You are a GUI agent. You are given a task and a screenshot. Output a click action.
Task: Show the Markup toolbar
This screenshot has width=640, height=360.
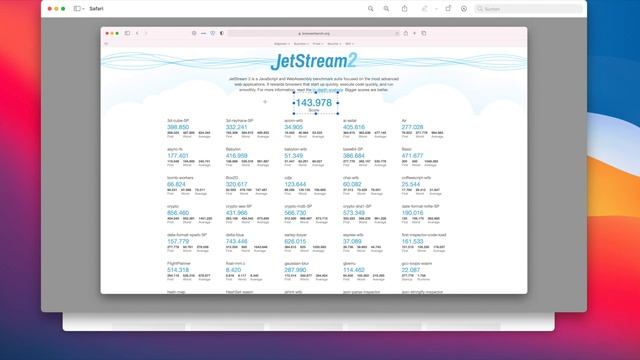coord(464,9)
